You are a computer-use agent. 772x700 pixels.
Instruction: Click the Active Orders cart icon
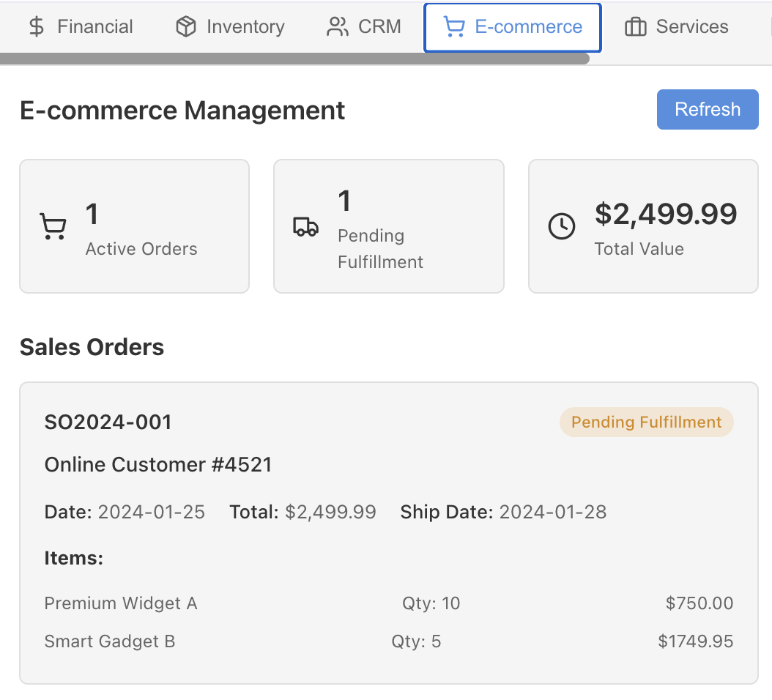point(53,226)
